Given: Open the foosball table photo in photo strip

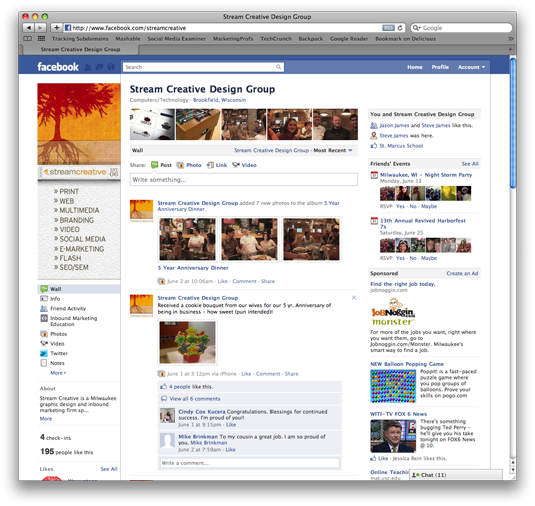Looking at the screenshot, I should tap(198, 125).
